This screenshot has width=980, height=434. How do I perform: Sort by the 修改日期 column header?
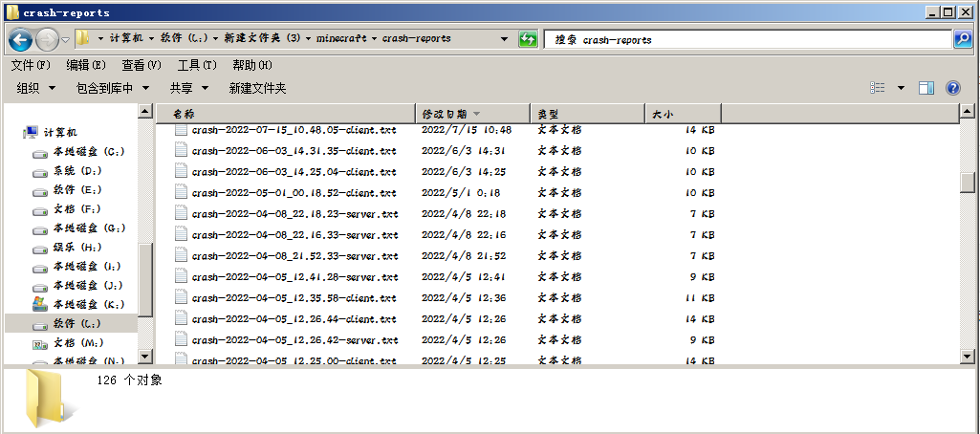click(473, 114)
